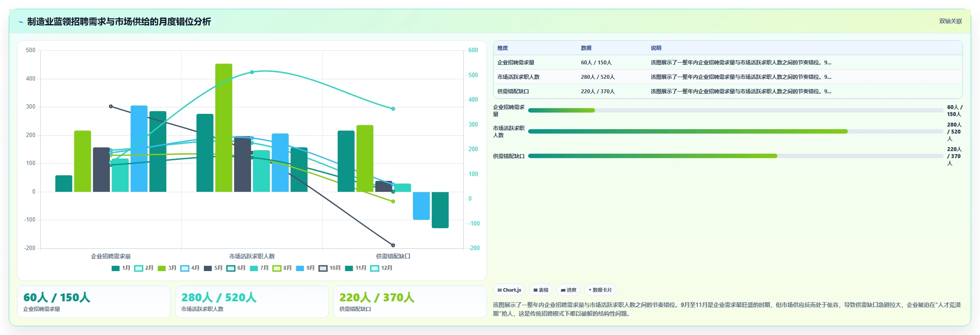Toggle the 11月 legend entry
Screen dimensions: 980x335
(356, 268)
